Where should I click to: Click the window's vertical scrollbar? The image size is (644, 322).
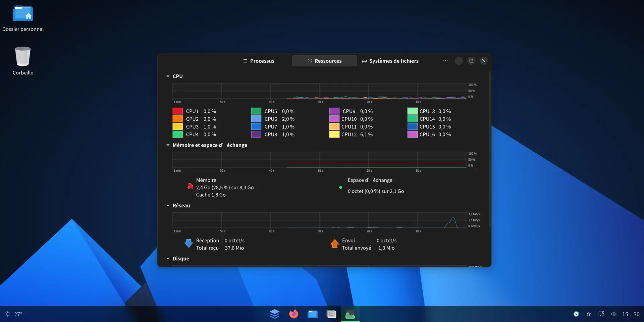tap(490, 149)
